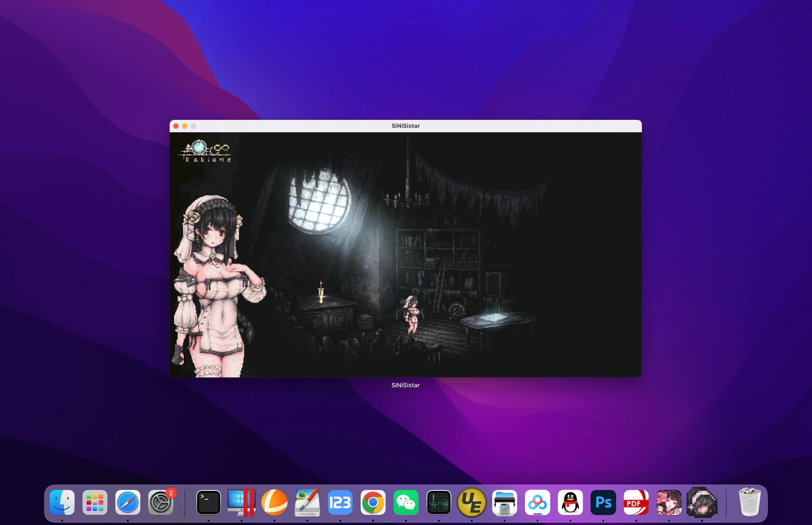Click the large heroine portrait in the game
The width and height of the screenshot is (812, 525).
218,286
